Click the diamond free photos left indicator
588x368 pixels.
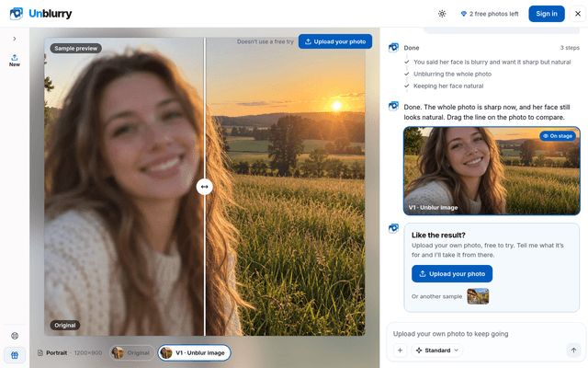490,14
